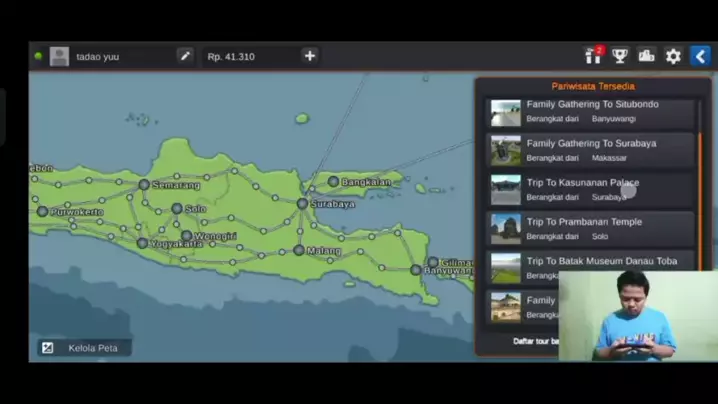Click the Kelola Peta map icon

pyautogui.click(x=47, y=348)
